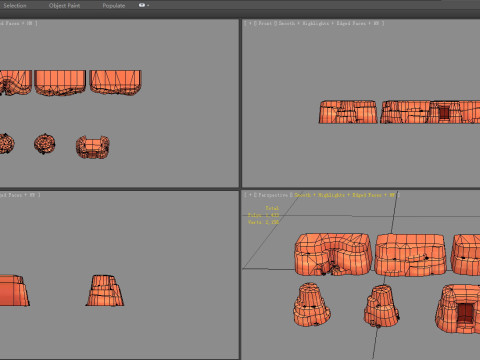
Task: Select the left rock wall in Front viewport
Action: coord(348,112)
